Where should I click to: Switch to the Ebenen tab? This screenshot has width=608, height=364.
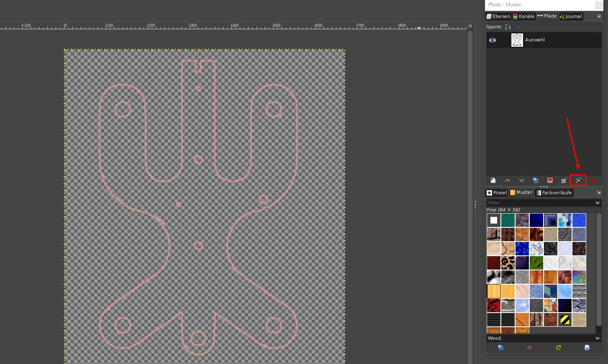point(498,16)
